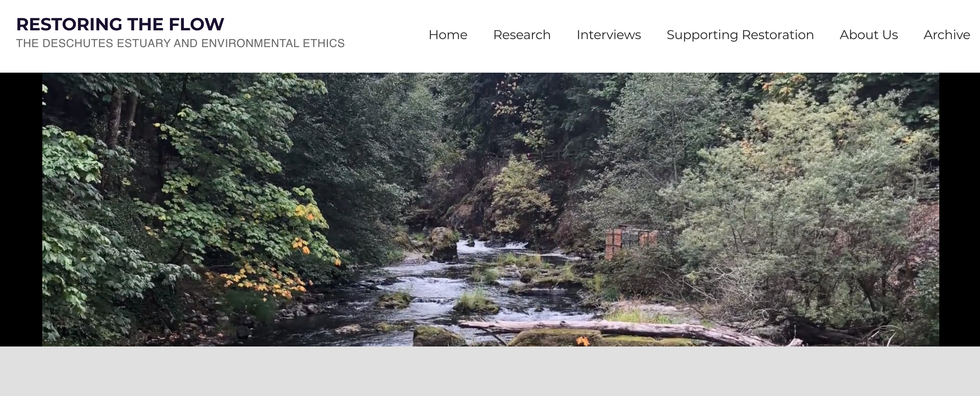Open the Home navigation link

448,35
